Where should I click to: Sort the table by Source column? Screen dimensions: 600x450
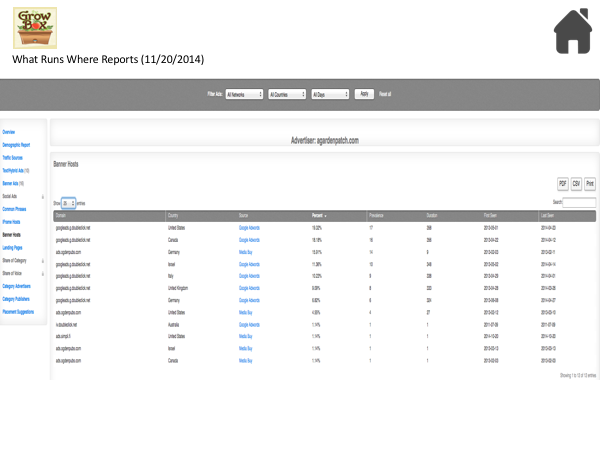pyautogui.click(x=273, y=216)
